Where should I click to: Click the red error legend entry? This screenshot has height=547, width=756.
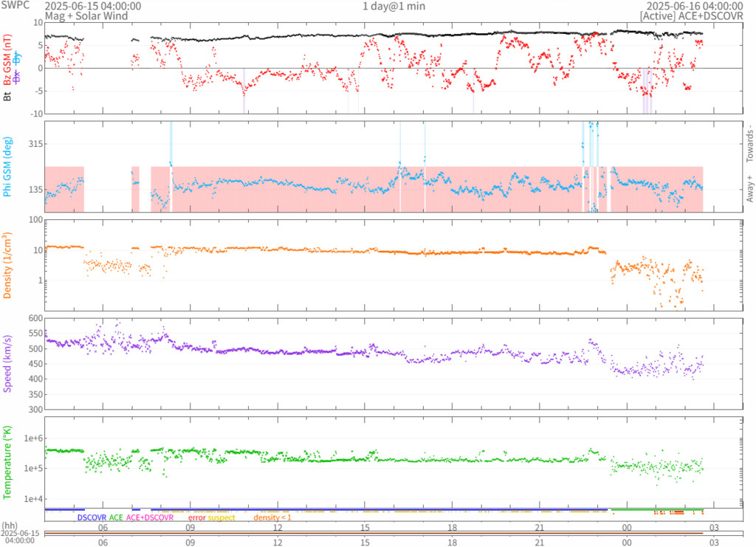196,517
